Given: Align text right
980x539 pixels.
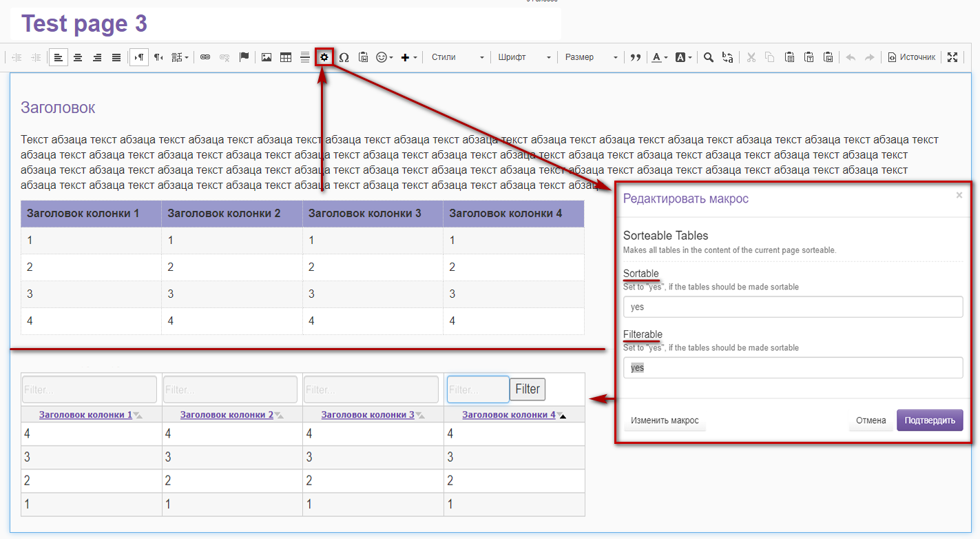Looking at the screenshot, I should [x=97, y=57].
